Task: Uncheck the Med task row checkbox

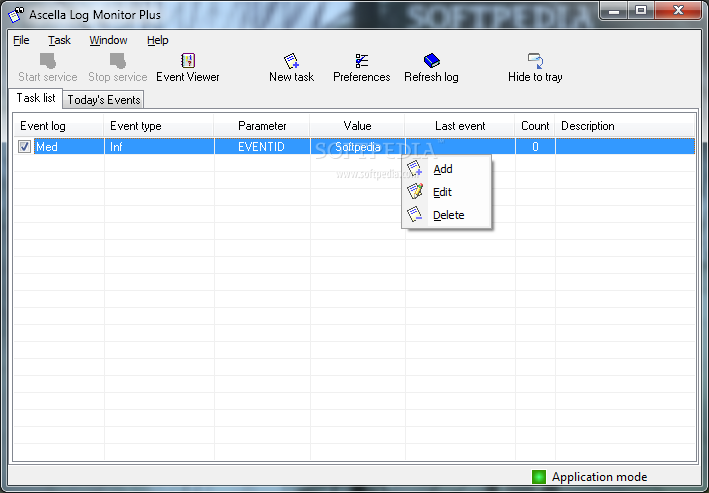Action: (x=24, y=147)
